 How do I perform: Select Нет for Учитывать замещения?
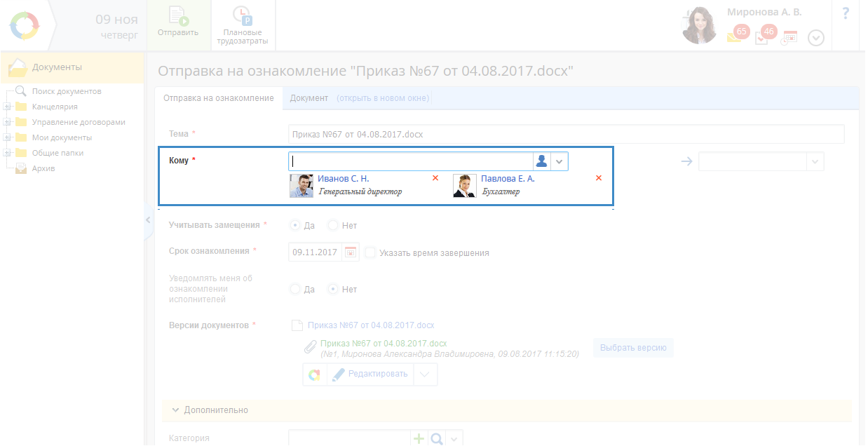click(x=334, y=226)
